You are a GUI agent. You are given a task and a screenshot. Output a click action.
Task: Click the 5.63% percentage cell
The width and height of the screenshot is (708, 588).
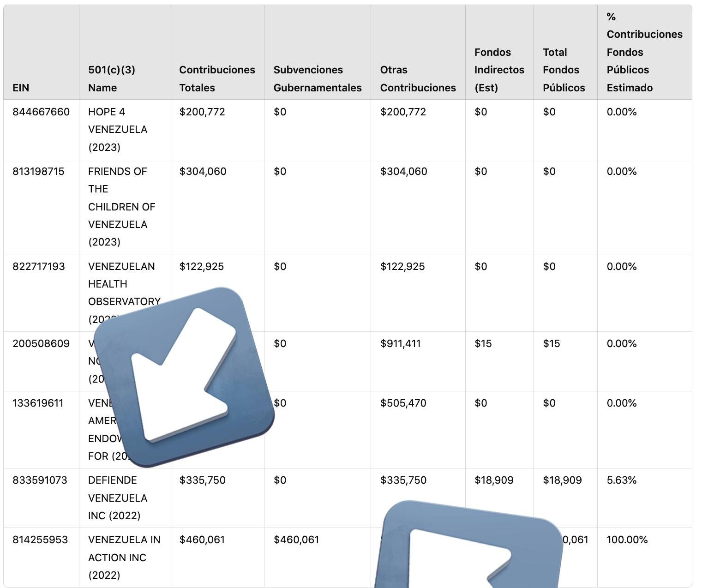click(622, 480)
